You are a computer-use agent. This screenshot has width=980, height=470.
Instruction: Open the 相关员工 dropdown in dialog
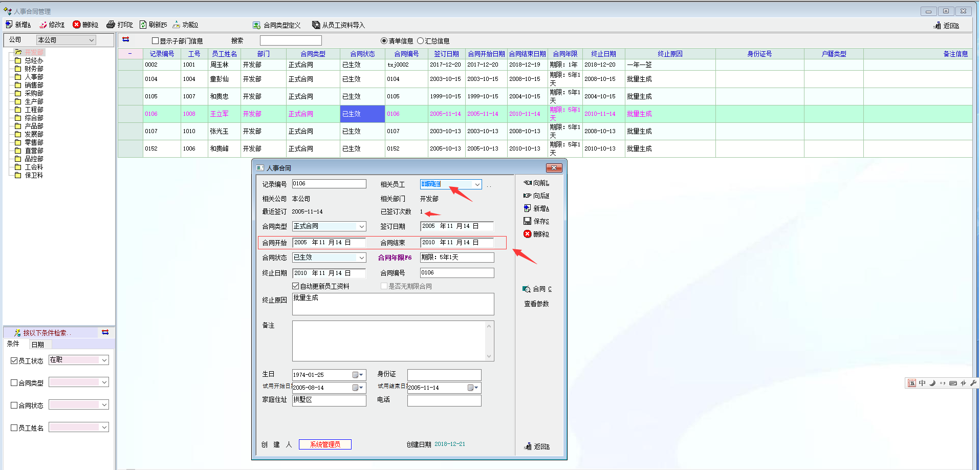coord(477,184)
